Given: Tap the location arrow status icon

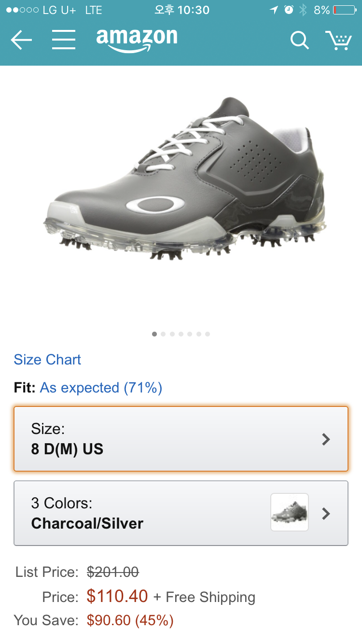Looking at the screenshot, I should tap(274, 10).
